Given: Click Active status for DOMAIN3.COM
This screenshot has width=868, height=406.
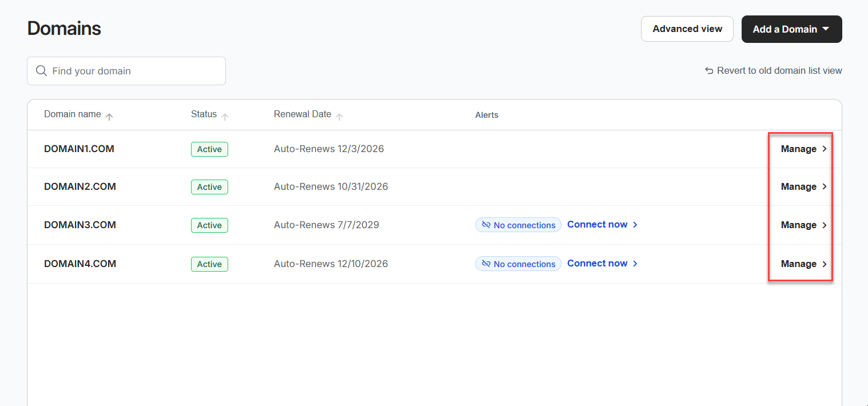Looking at the screenshot, I should pyautogui.click(x=209, y=225).
